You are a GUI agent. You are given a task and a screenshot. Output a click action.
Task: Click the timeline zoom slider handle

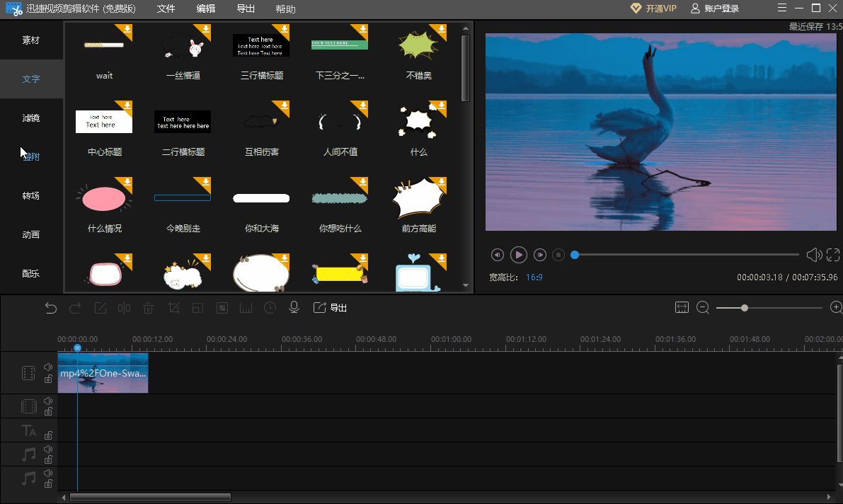[745, 308]
